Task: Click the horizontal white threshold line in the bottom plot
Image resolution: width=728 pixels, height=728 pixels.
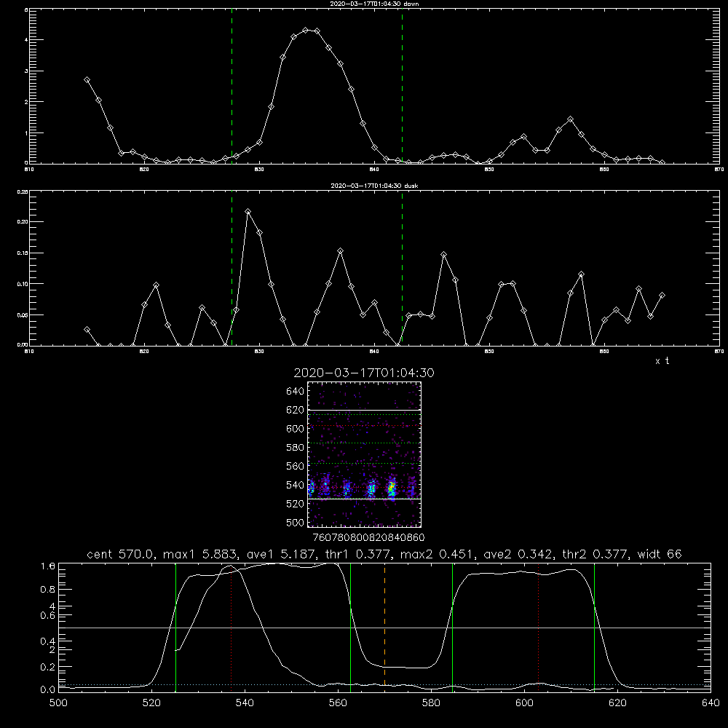Action: point(384,628)
